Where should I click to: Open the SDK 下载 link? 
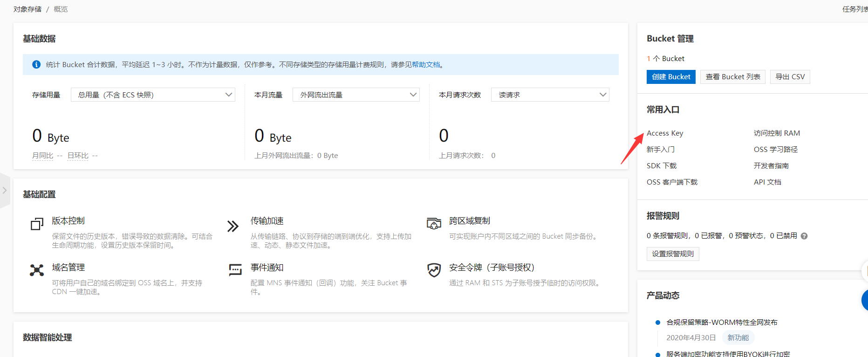[662, 166]
